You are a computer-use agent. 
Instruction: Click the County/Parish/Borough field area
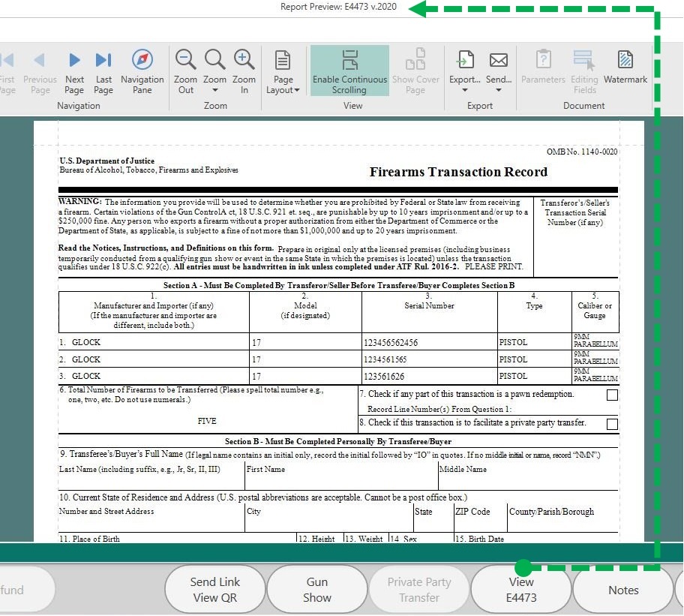(x=562, y=518)
